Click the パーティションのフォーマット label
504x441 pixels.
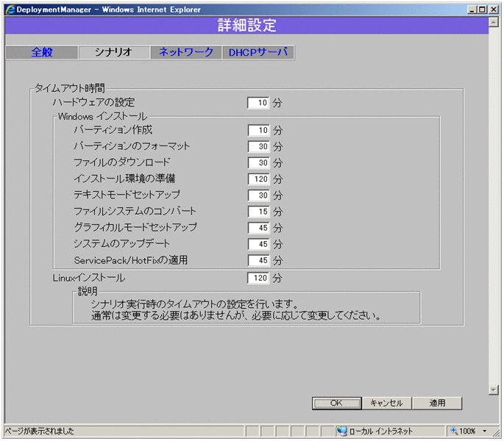coord(132,146)
